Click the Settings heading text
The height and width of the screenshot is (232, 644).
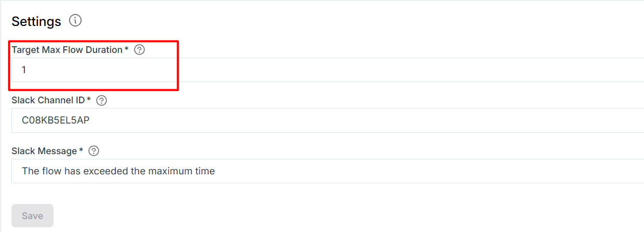pyautogui.click(x=36, y=21)
